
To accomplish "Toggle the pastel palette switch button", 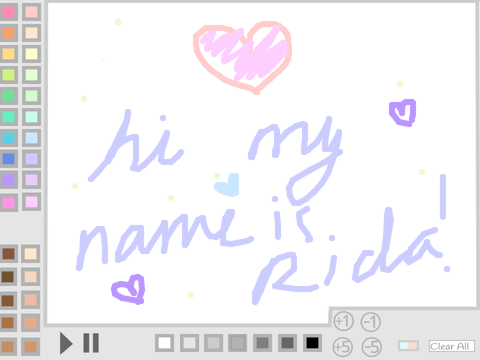I will (409, 346).
